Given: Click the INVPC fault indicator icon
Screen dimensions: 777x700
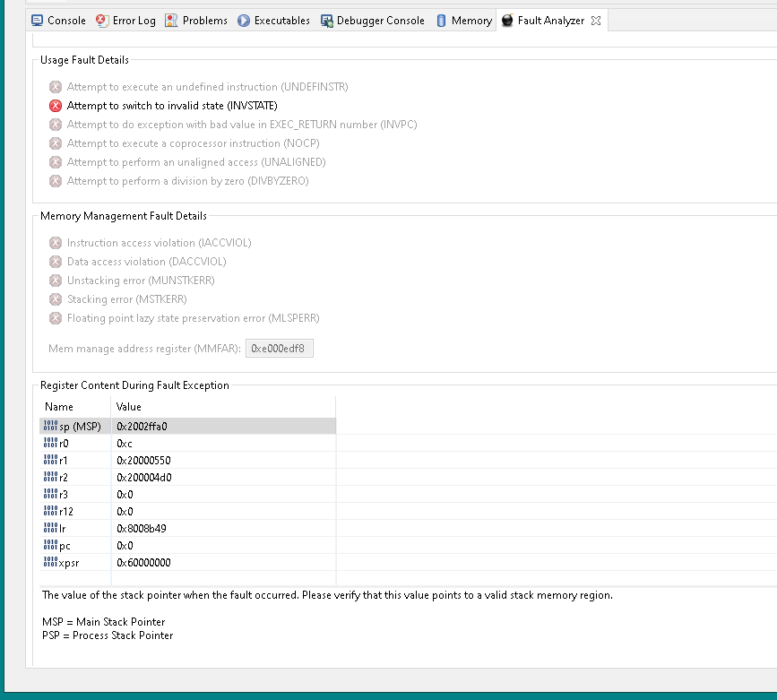Looking at the screenshot, I should [56, 125].
